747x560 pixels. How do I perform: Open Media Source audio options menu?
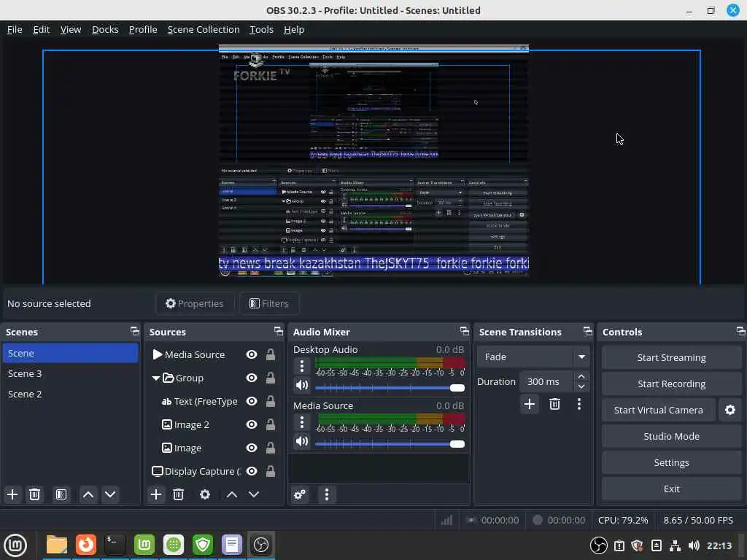(301, 422)
